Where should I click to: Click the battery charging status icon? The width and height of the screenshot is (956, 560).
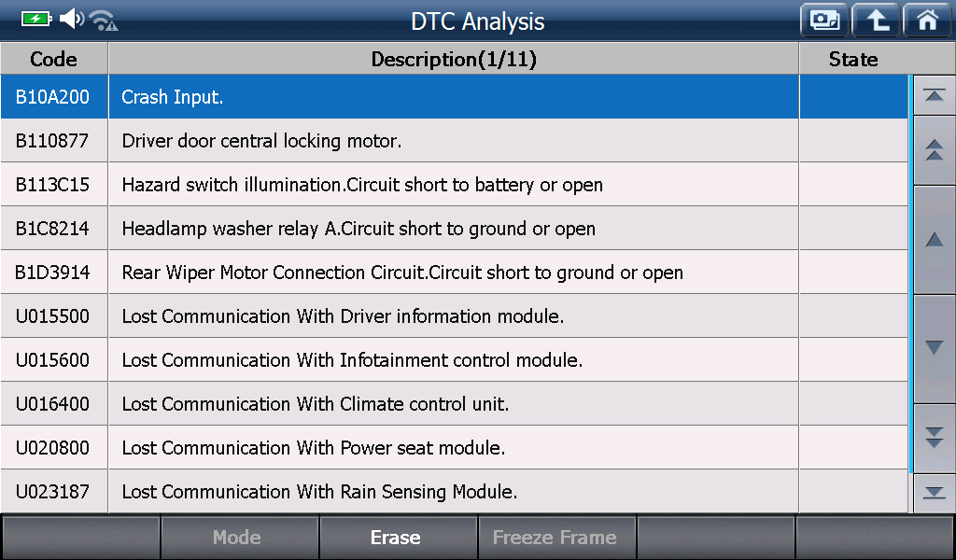pos(36,19)
